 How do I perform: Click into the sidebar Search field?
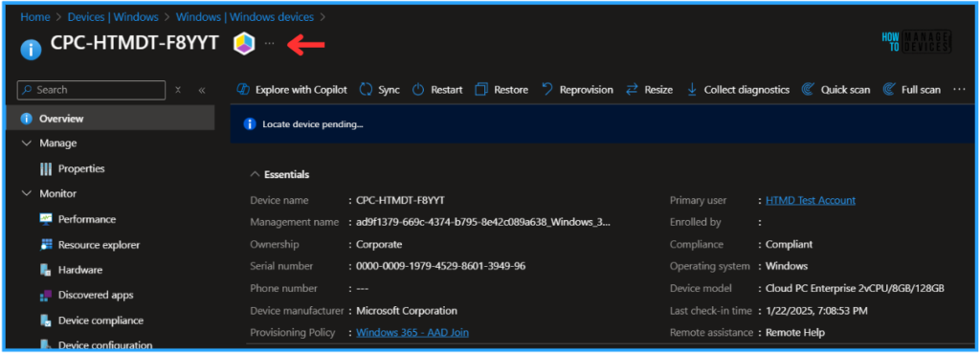91,90
